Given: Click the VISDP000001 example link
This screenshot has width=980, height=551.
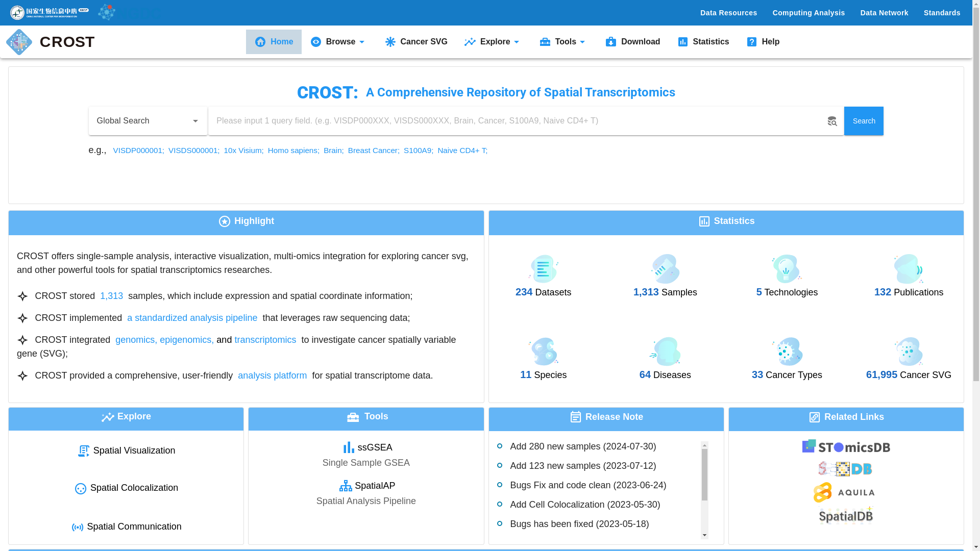Looking at the screenshot, I should 138,151.
